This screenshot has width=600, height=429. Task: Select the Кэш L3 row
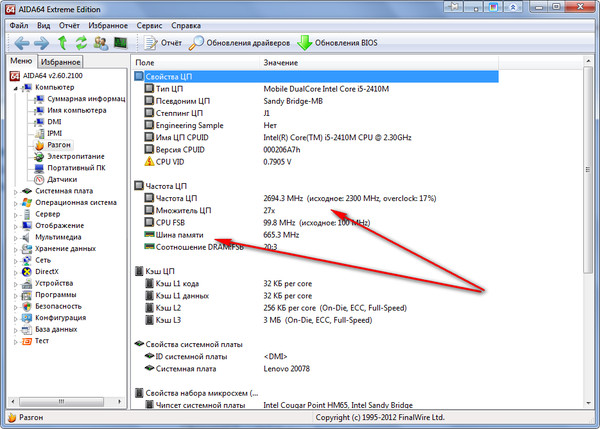pos(316,320)
